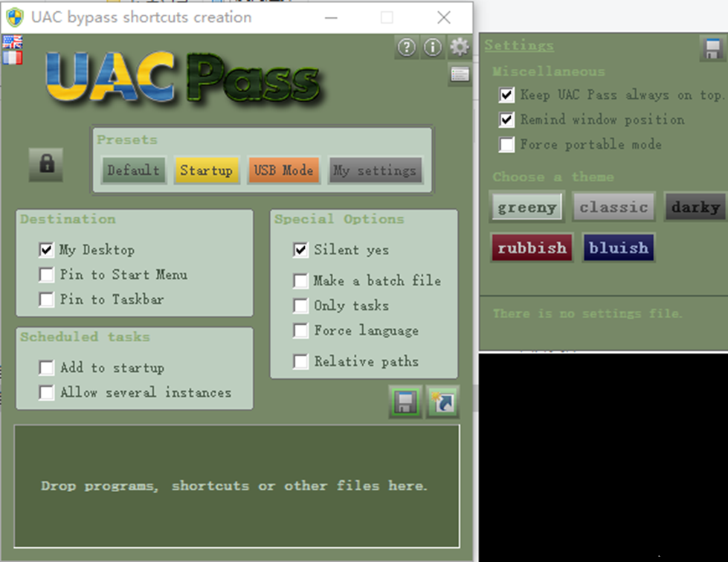Check Force language option
This screenshot has height=562, width=728.
click(300, 330)
